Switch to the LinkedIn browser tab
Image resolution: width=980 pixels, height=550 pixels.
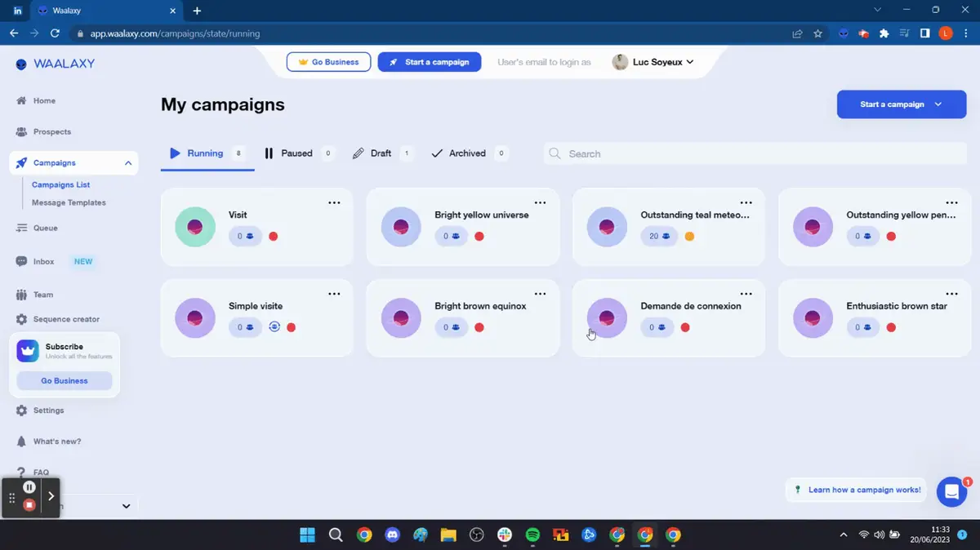tap(17, 11)
